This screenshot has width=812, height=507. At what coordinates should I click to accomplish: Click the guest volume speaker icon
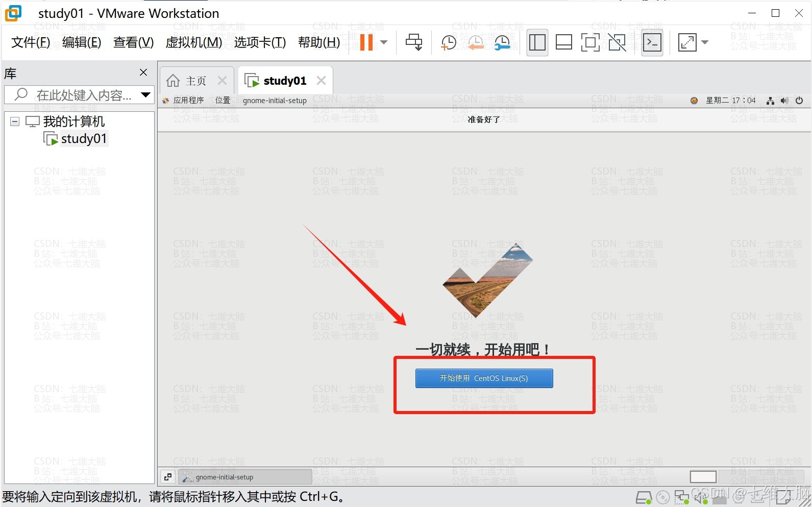tap(784, 101)
